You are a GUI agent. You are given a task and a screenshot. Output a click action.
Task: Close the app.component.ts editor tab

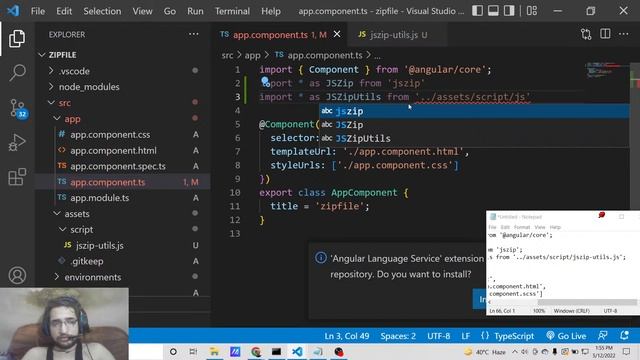point(337,34)
